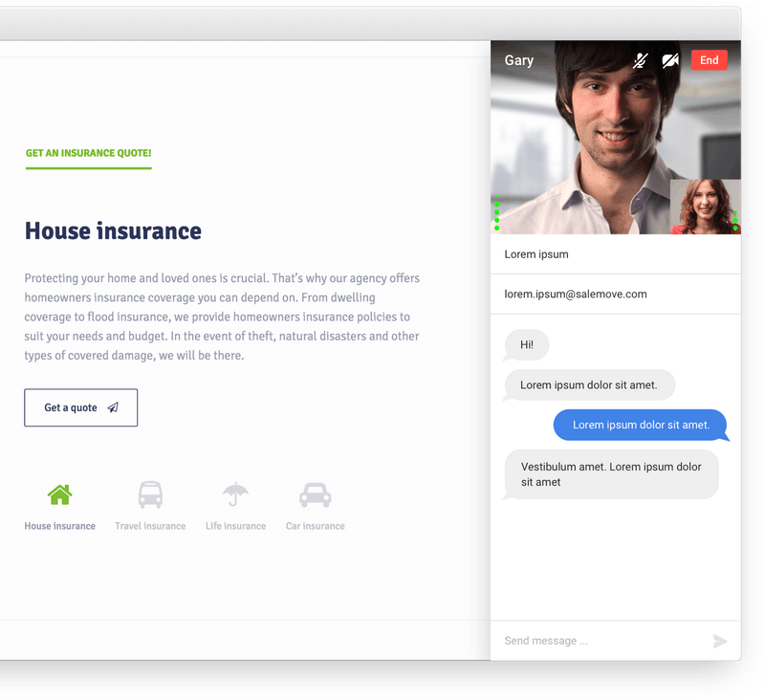
Task: Click the 'Vestibulum amet' chat message
Action: [x=611, y=474]
